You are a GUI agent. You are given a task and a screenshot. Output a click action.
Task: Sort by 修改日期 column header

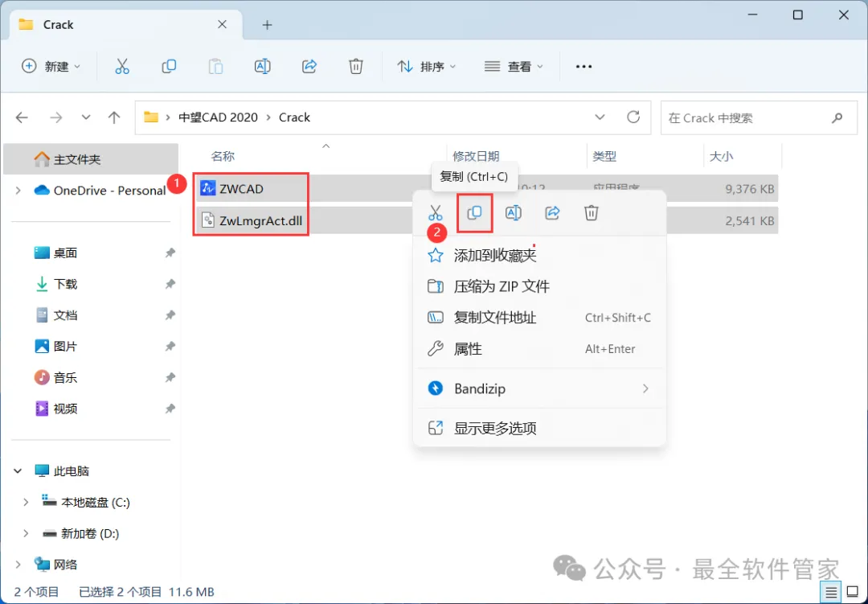coord(476,157)
